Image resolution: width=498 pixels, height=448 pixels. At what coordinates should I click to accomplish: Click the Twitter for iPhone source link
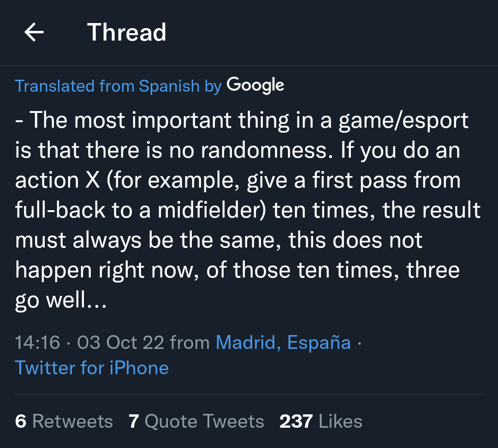(x=92, y=368)
